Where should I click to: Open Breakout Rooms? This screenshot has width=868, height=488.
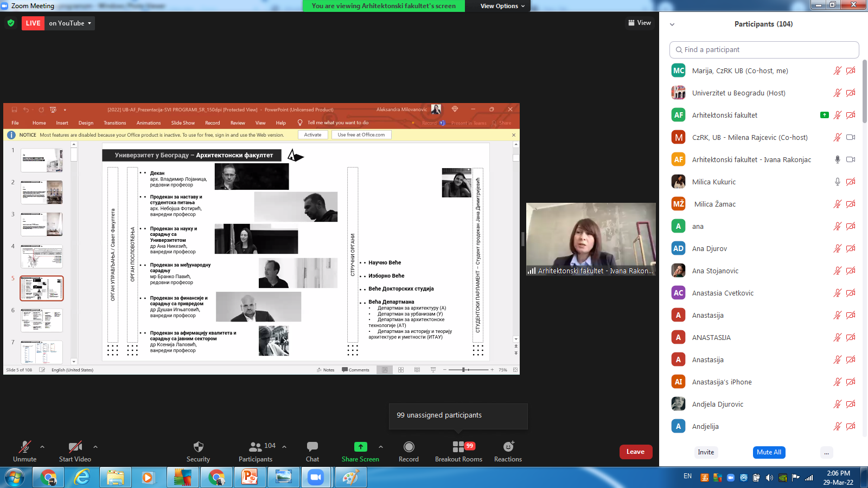[458, 447]
